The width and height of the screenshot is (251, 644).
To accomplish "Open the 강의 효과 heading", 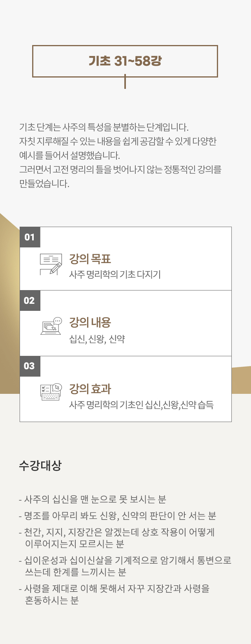I will (x=90, y=389).
